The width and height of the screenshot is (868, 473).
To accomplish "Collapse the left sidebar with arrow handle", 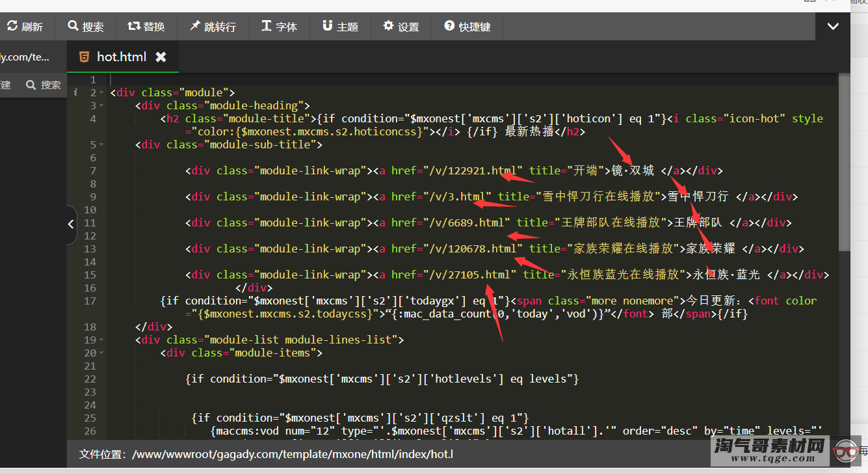I will point(71,224).
